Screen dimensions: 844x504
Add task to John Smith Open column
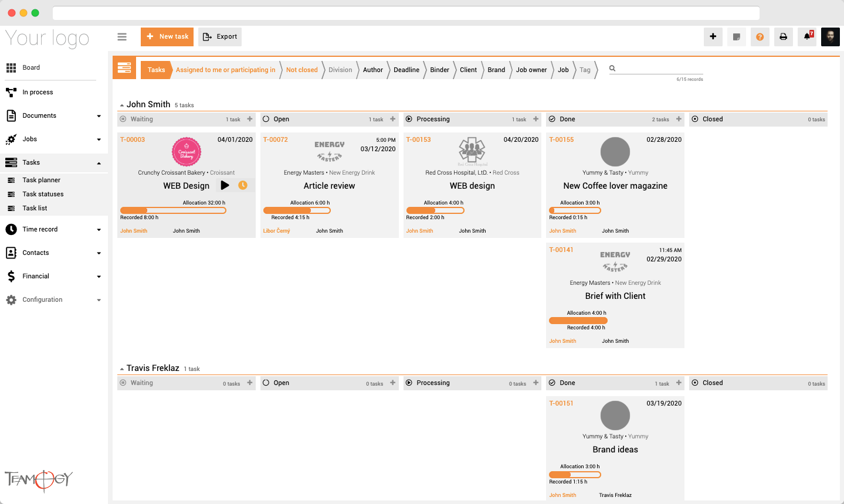393,119
